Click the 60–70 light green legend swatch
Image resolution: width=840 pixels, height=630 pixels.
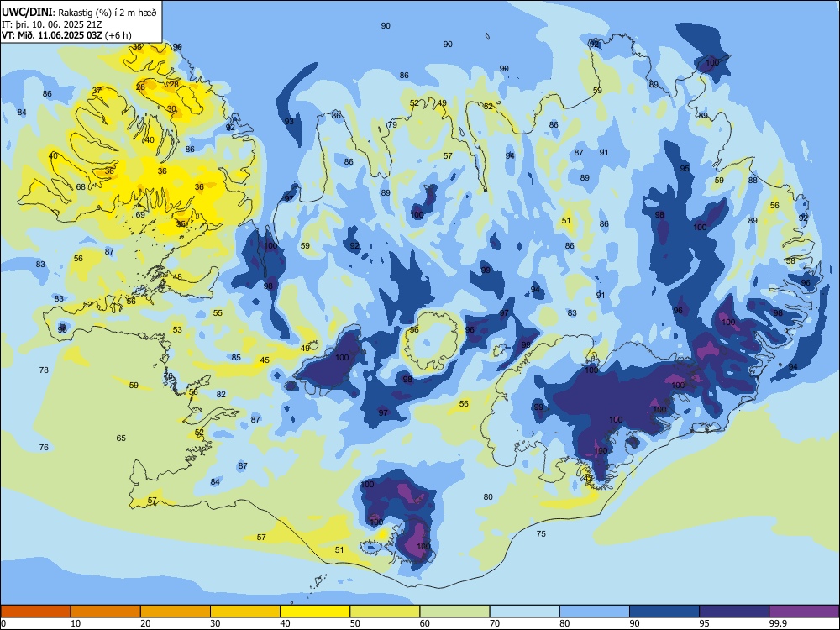coord(454,612)
